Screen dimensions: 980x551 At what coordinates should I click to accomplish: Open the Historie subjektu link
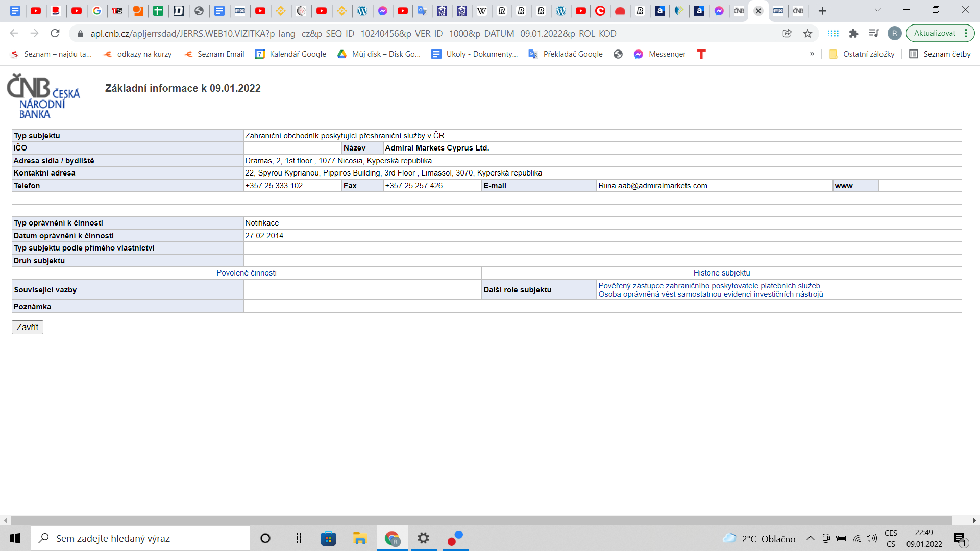[721, 273]
